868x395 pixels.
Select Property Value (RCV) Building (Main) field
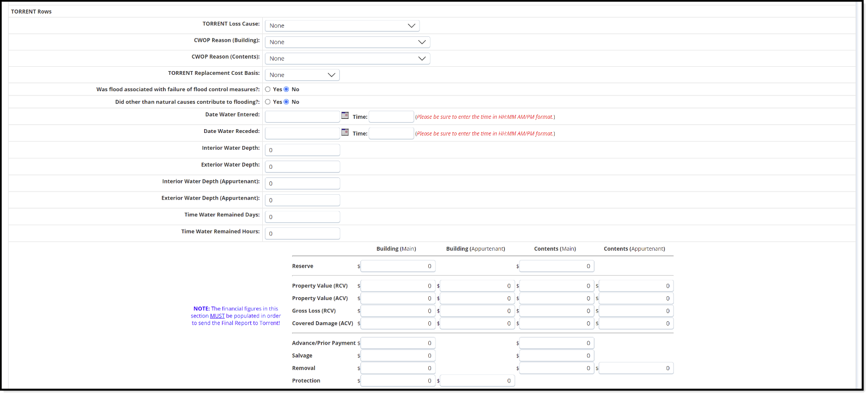[398, 285]
